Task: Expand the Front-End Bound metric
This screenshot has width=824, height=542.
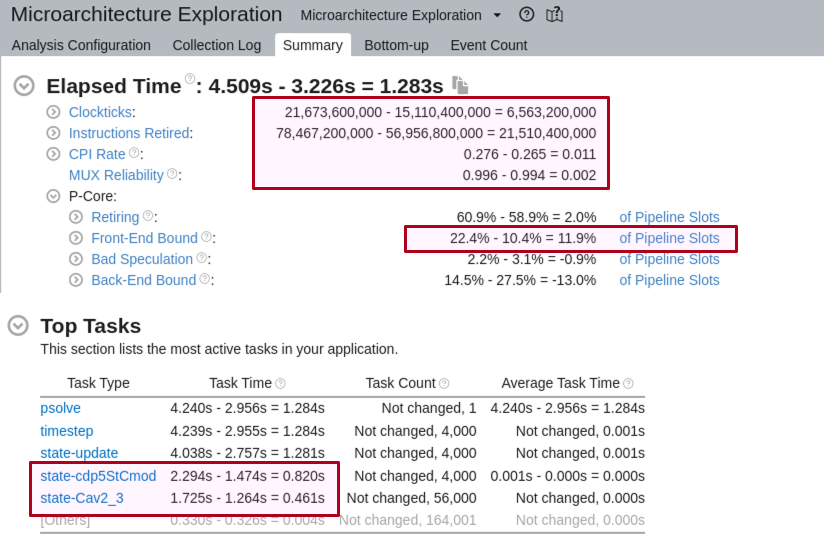Action: (x=76, y=238)
